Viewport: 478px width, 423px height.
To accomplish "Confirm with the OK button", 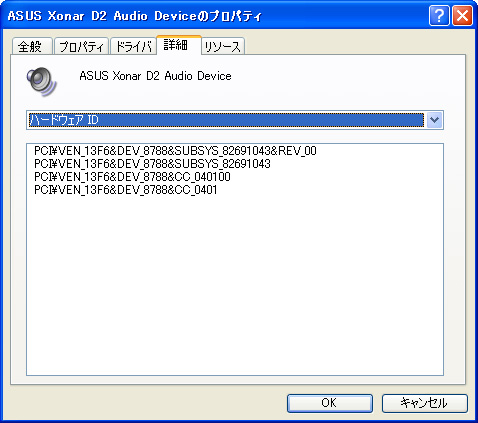I will pos(330,403).
